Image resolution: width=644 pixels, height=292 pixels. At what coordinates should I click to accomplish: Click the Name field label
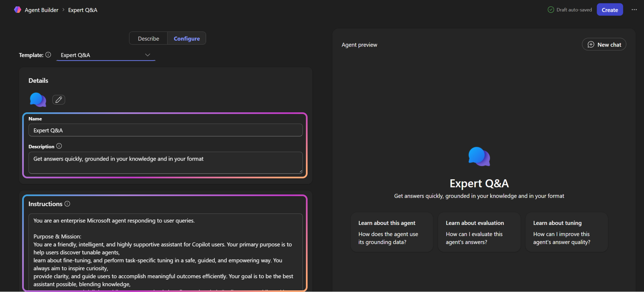[x=35, y=119]
